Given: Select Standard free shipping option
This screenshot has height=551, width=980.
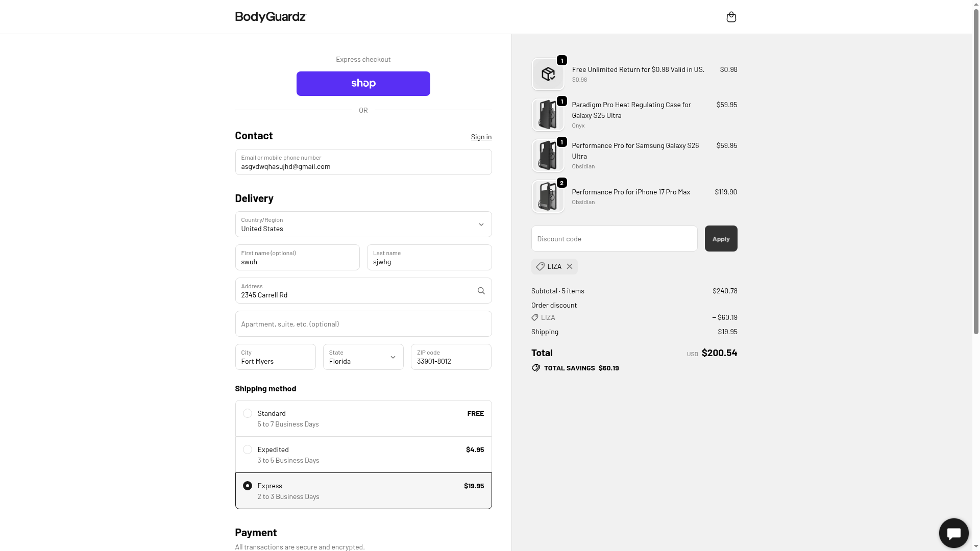Looking at the screenshot, I should point(248,413).
